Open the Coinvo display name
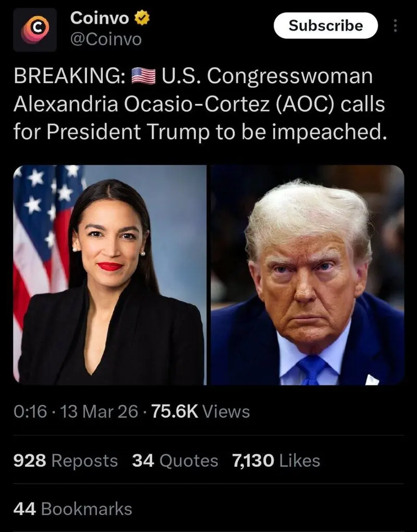Image resolution: width=417 pixels, height=532 pixels. click(100, 18)
